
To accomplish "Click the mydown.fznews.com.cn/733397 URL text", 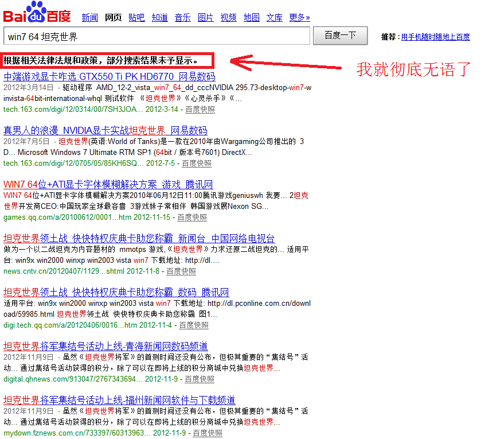I will [77, 433].
